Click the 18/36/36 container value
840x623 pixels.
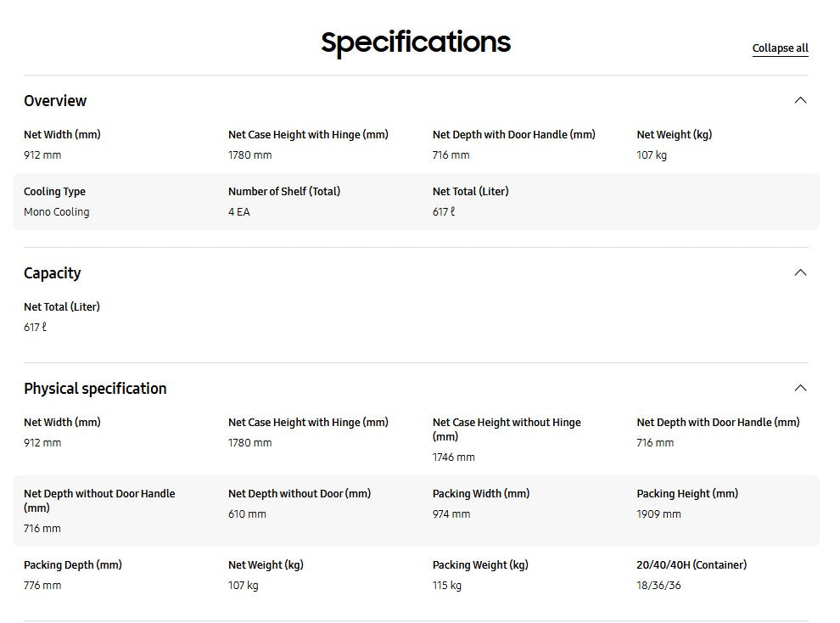point(658,586)
